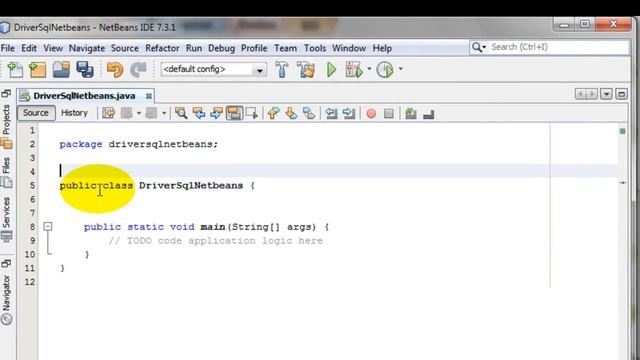Viewport: 640px width, 360px height.
Task: Click the Previous Bookmark icon
Action: tap(273, 113)
